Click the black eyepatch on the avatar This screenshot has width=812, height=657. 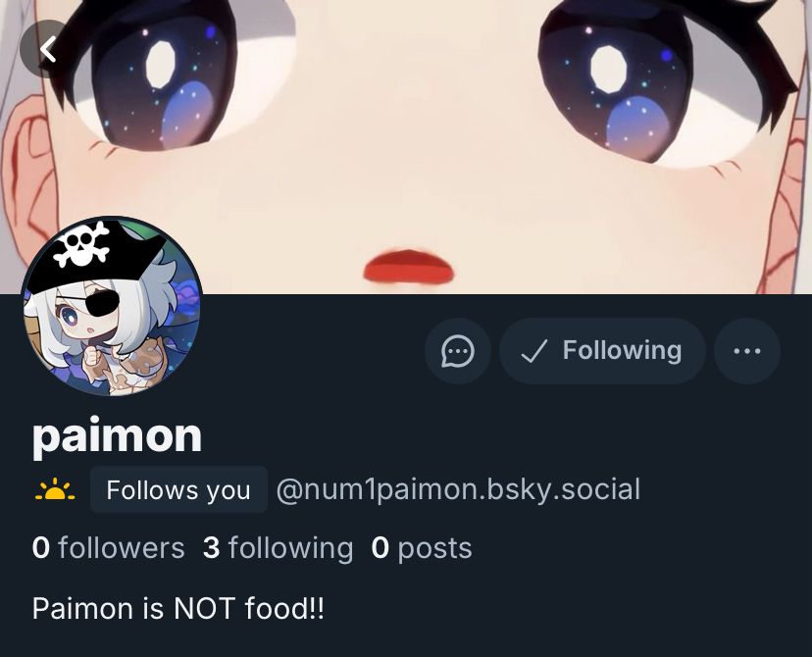(x=103, y=303)
